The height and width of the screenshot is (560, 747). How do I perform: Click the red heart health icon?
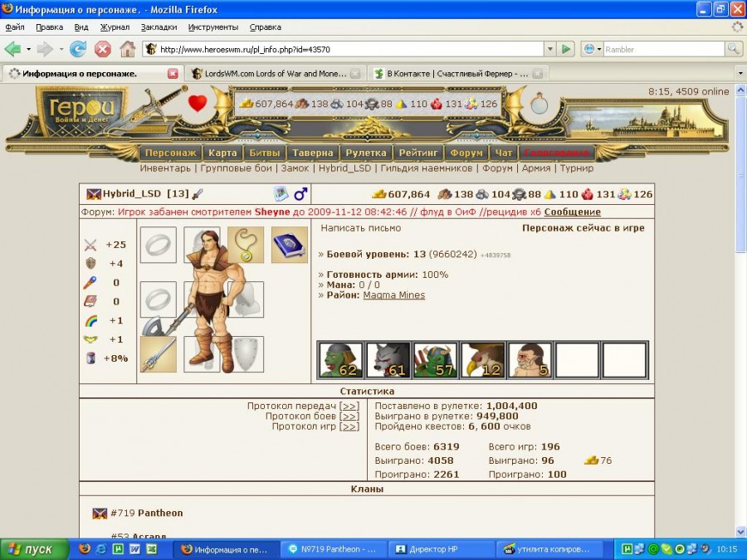point(198,104)
